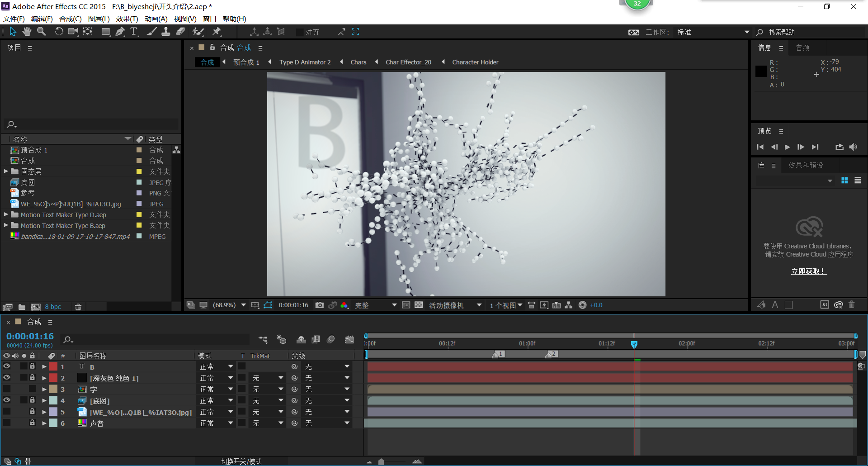The height and width of the screenshot is (466, 868).
Task: Show layer 3 字 visibility
Action: (x=7, y=389)
